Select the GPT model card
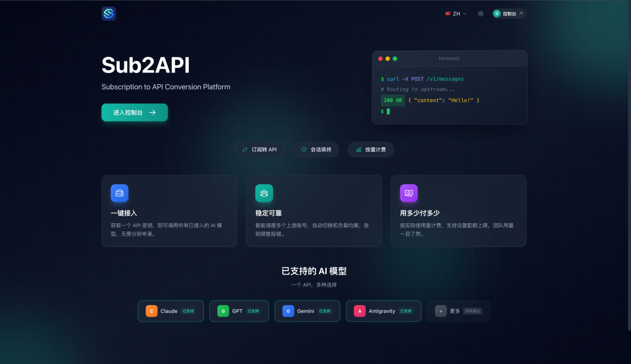 (239, 311)
